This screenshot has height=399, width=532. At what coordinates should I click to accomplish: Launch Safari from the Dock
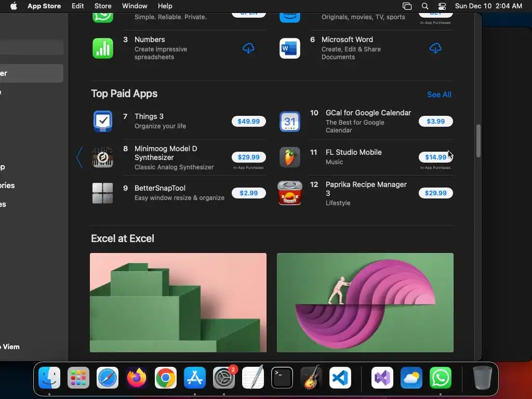tap(108, 378)
